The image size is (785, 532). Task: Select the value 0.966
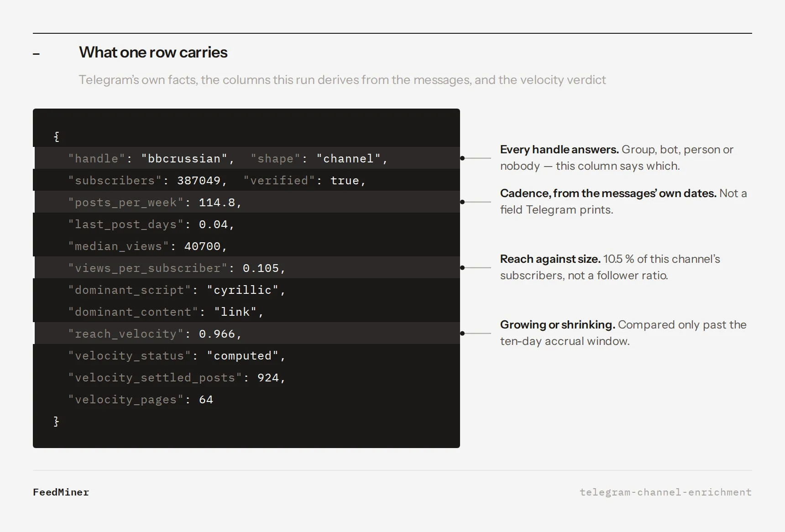point(217,334)
